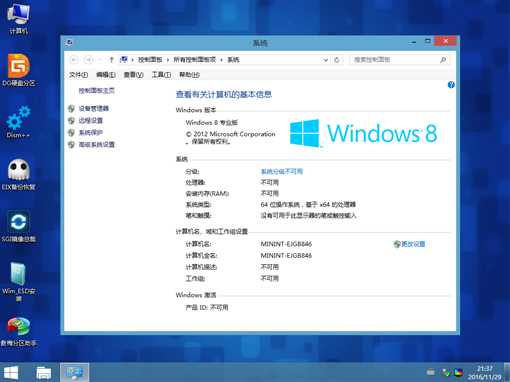Open 系统保护 from the sidebar
Image resolution: width=510 pixels, height=382 pixels.
[x=91, y=132]
